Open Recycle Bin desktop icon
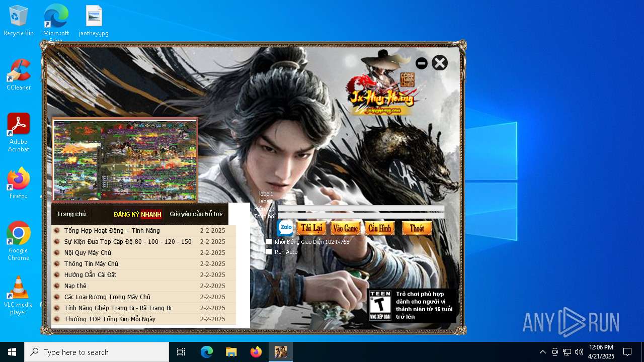 [19, 21]
